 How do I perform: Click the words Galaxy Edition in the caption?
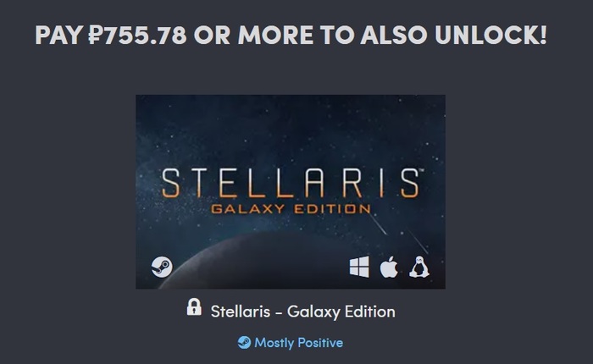coord(341,312)
